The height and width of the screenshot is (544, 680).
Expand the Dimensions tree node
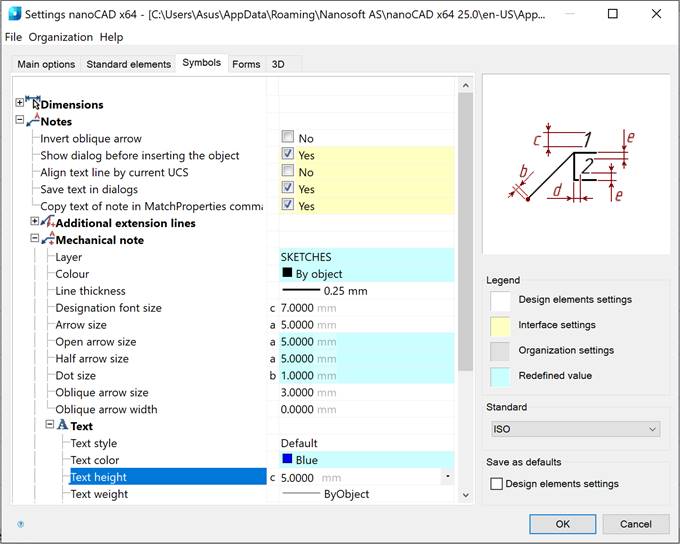(20, 102)
